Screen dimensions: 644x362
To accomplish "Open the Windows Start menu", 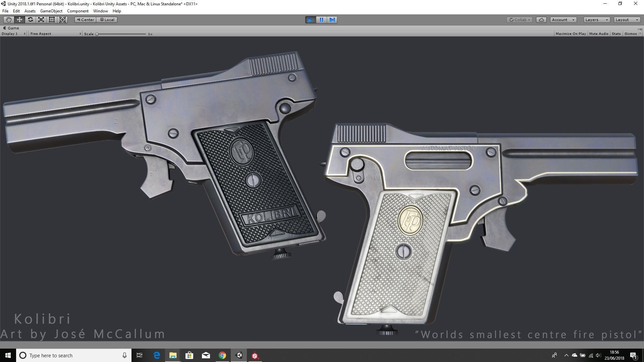I will [8, 355].
